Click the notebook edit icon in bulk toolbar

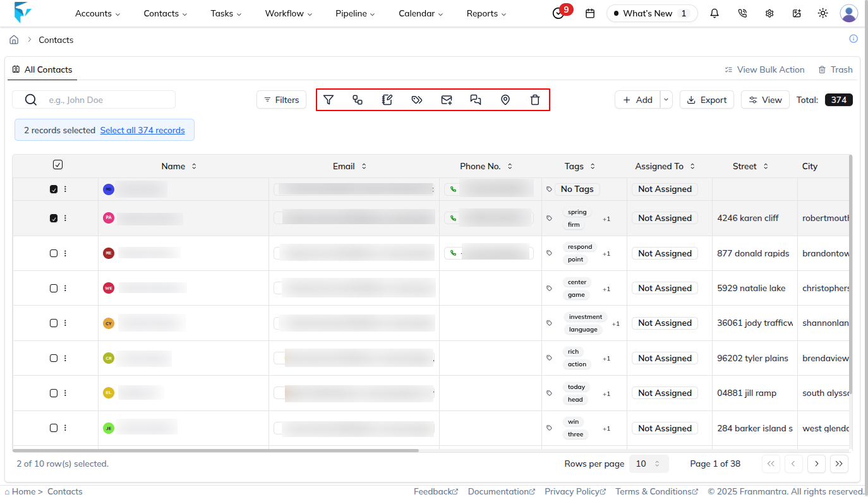(x=387, y=100)
